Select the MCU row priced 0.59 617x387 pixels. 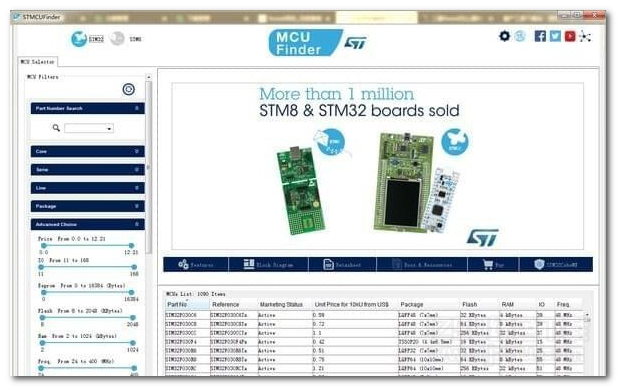coord(374,315)
